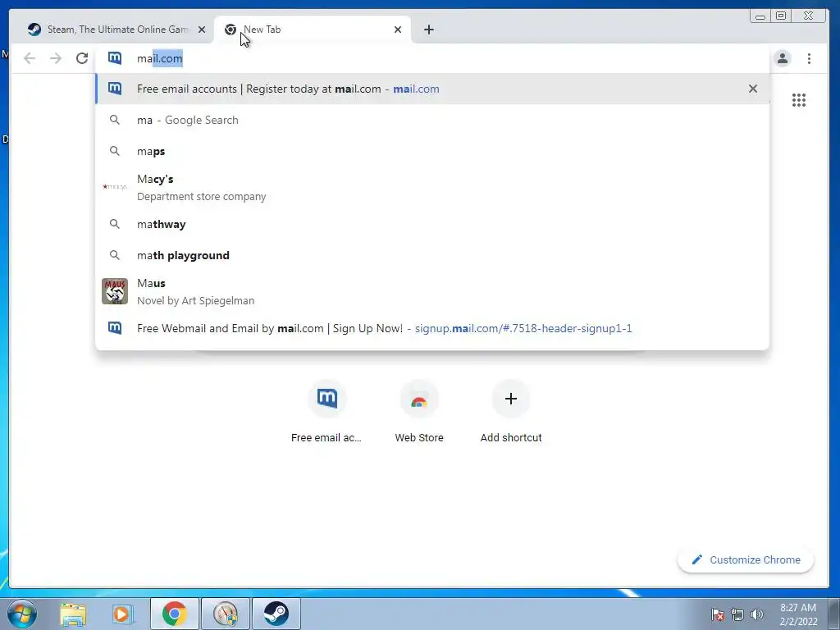Select 'ma - Google Search' suggestion
Image resolution: width=840 pixels, height=630 pixels.
(x=432, y=120)
